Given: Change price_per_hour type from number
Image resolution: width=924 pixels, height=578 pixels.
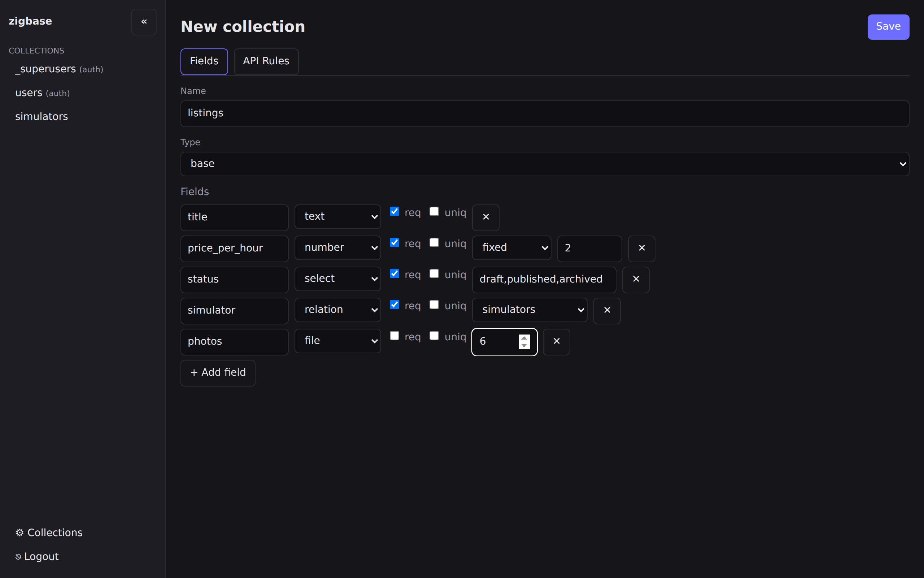Looking at the screenshot, I should pyautogui.click(x=337, y=248).
